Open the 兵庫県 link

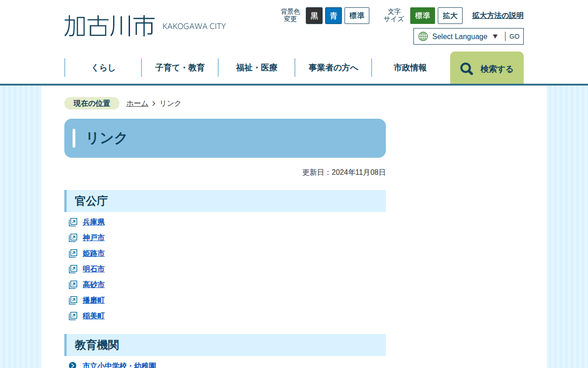(x=94, y=222)
